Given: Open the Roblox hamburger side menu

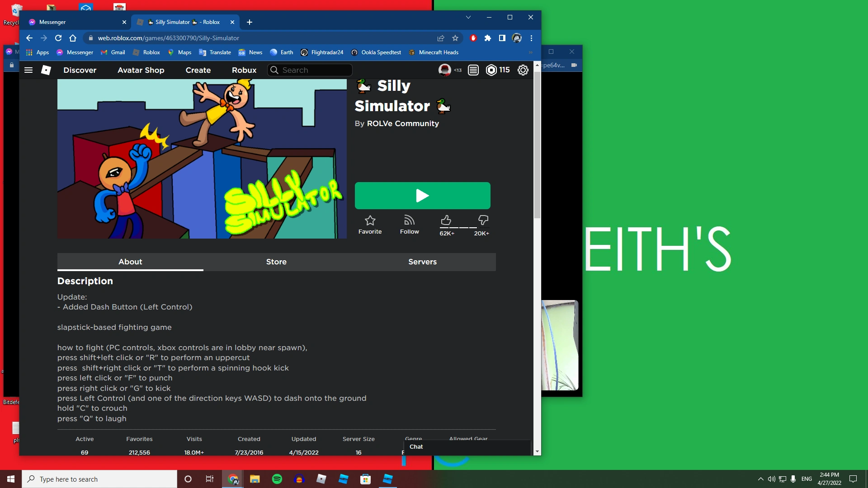Looking at the screenshot, I should tap(28, 70).
